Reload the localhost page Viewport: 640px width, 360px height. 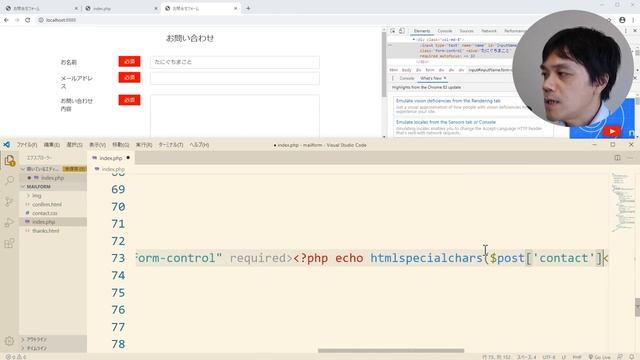pyautogui.click(x=27, y=20)
